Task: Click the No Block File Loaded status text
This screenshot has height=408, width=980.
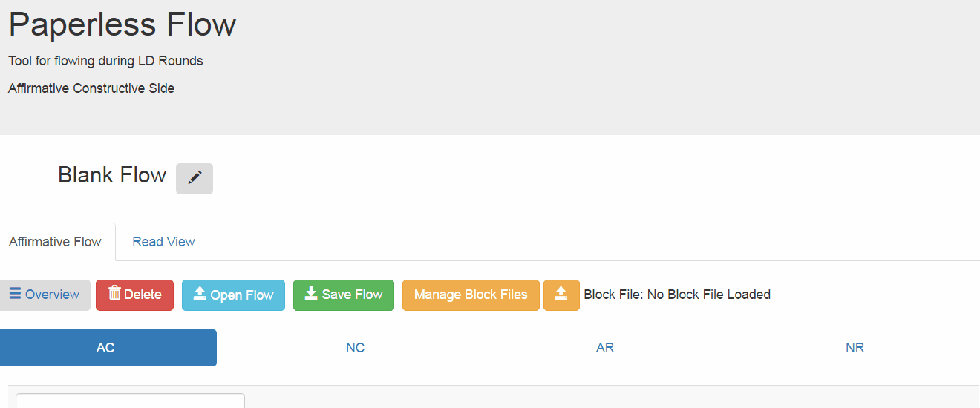Action: click(x=709, y=295)
